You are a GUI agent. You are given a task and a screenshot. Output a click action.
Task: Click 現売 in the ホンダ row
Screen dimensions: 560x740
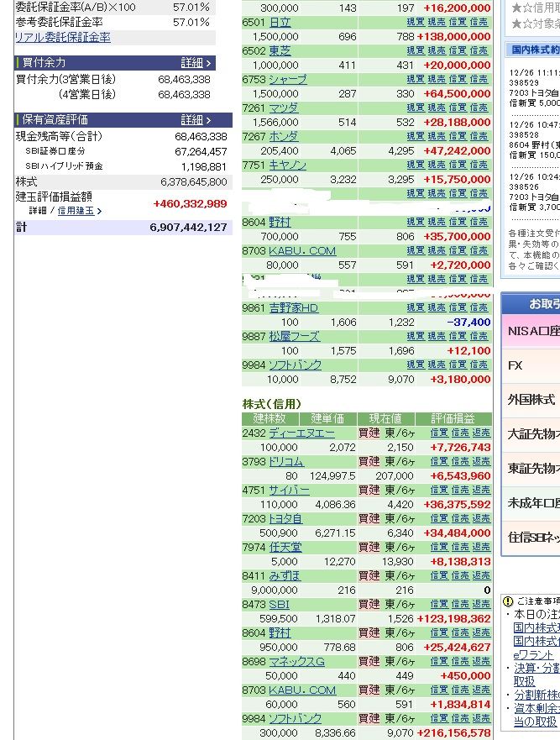[437, 136]
